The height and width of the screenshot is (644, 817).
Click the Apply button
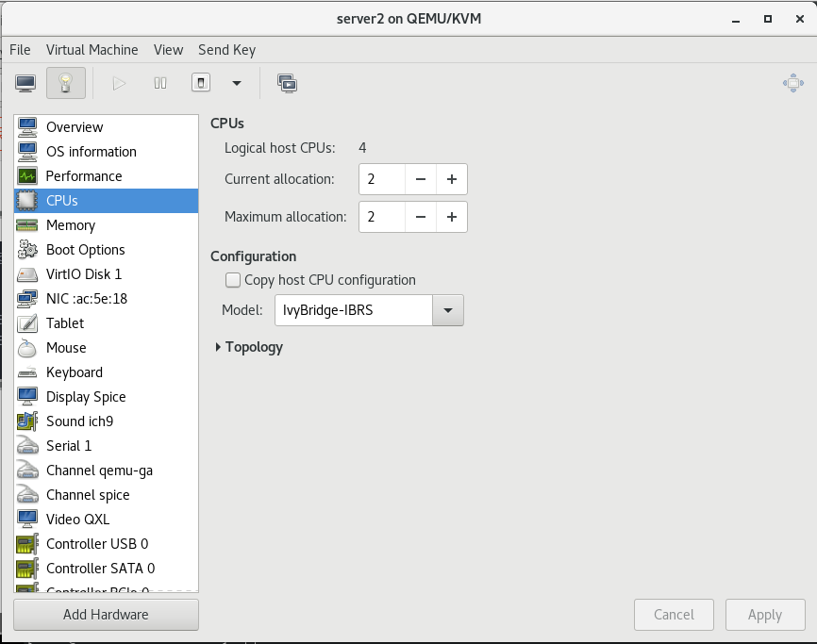765,615
